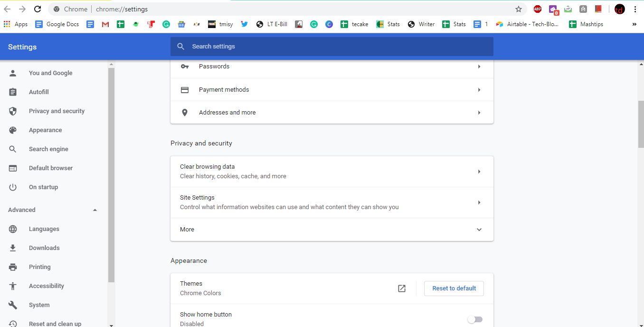644x327 pixels.
Task: Click the sidebar scrollbar up arrow
Action: click(x=111, y=64)
